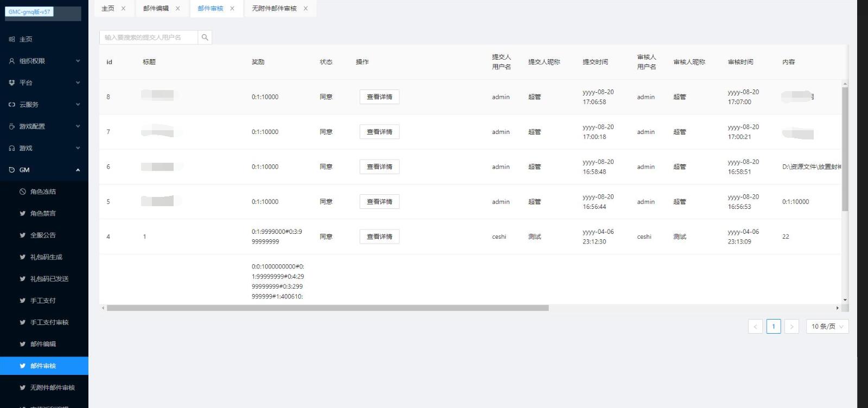Click the search magnifier icon

point(205,37)
